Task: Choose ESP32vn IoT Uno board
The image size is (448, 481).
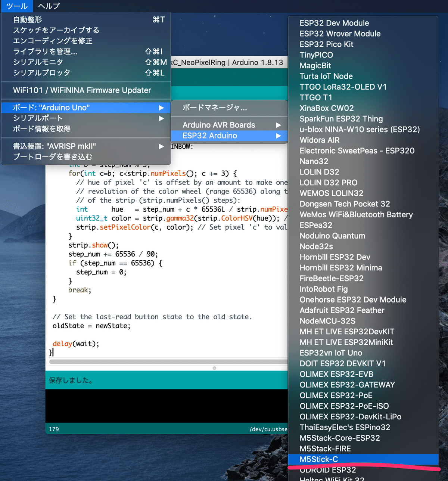Action: (x=363, y=353)
